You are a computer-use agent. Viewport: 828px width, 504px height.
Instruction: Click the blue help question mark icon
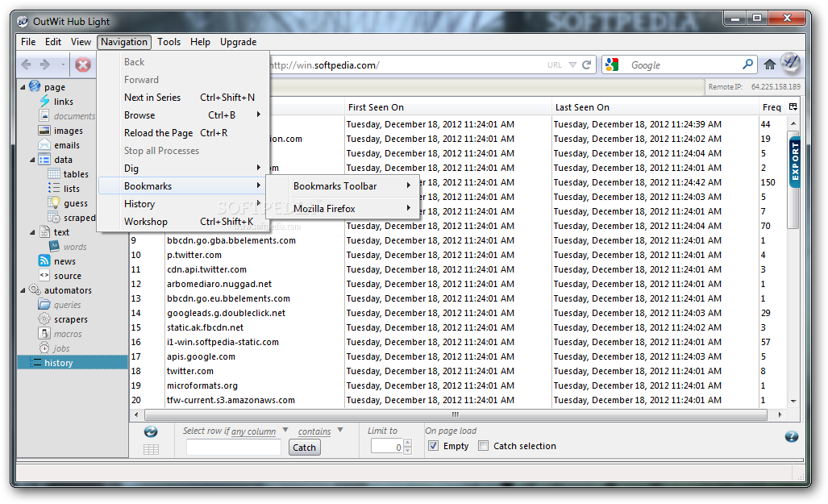tap(791, 436)
